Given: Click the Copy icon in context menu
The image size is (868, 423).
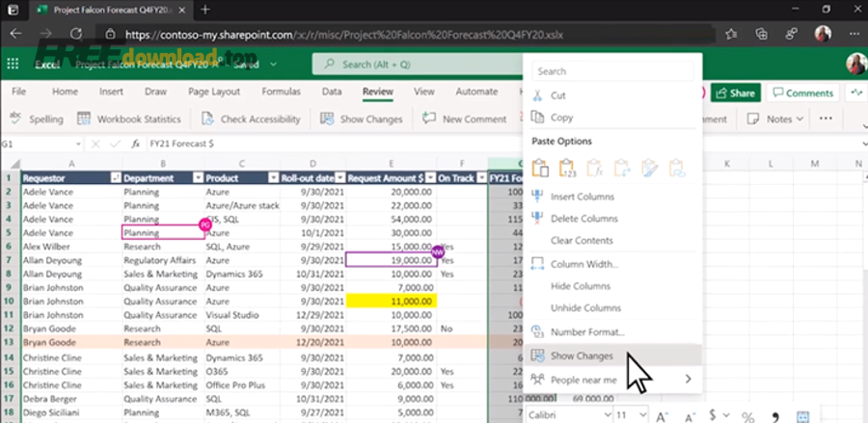Looking at the screenshot, I should tap(538, 118).
